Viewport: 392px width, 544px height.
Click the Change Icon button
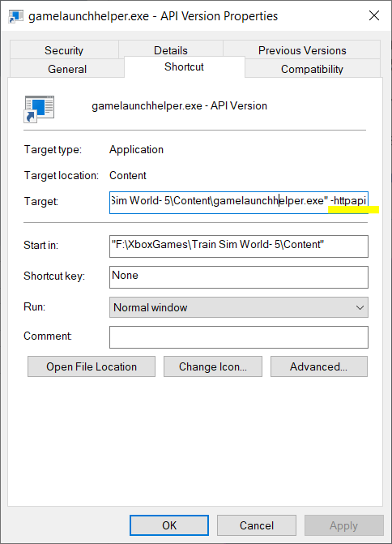tap(213, 366)
